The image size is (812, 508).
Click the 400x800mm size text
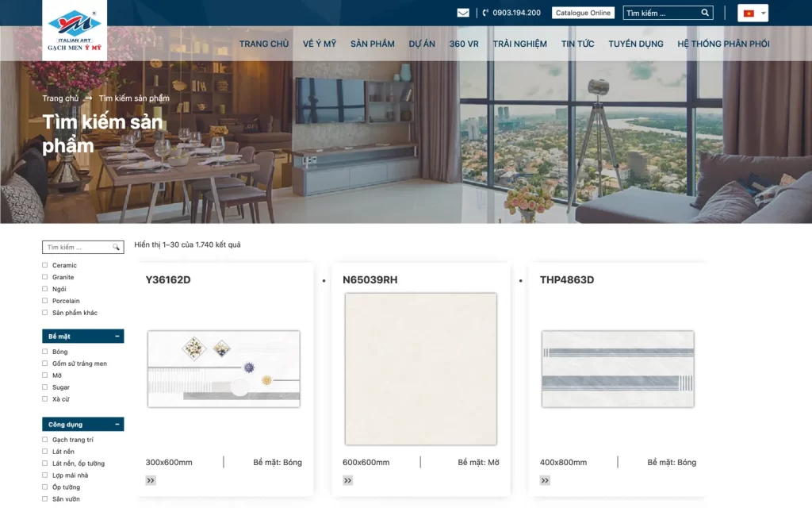[x=563, y=463]
